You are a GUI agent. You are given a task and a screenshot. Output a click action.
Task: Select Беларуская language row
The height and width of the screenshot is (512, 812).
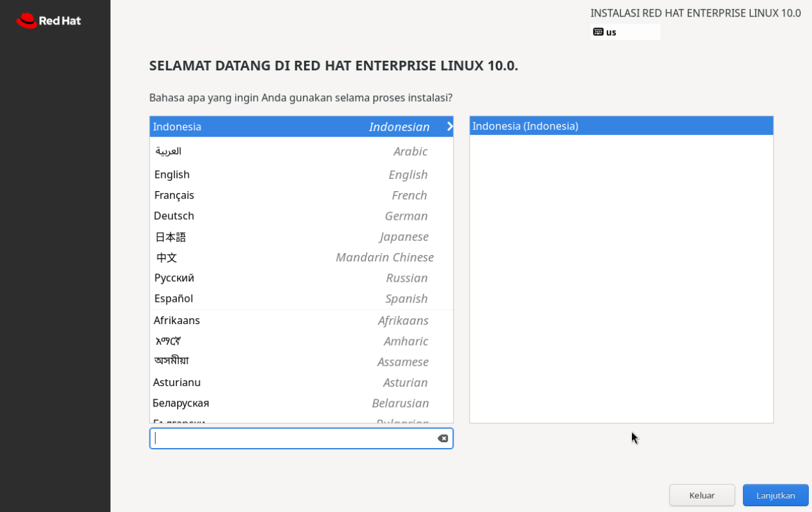302,403
